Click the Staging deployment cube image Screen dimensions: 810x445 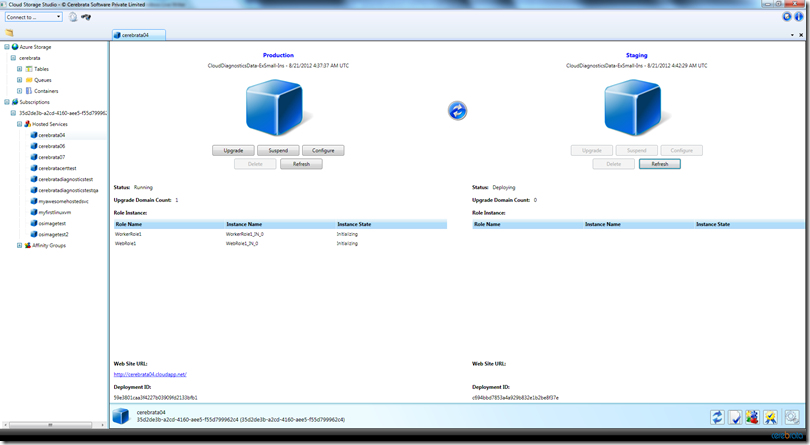[634, 108]
